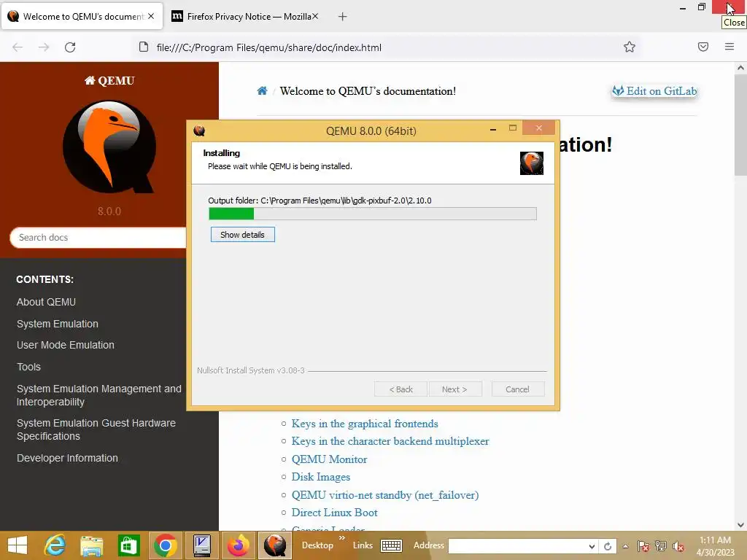The image size is (747, 560).
Task: Reload the page in Firefox
Action: [x=70, y=47]
